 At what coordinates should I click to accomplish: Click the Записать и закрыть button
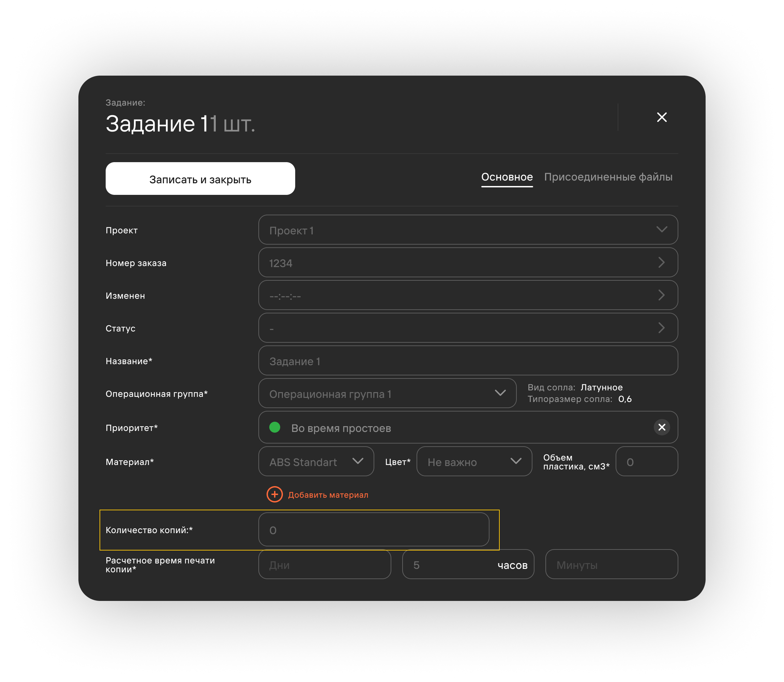200,179
